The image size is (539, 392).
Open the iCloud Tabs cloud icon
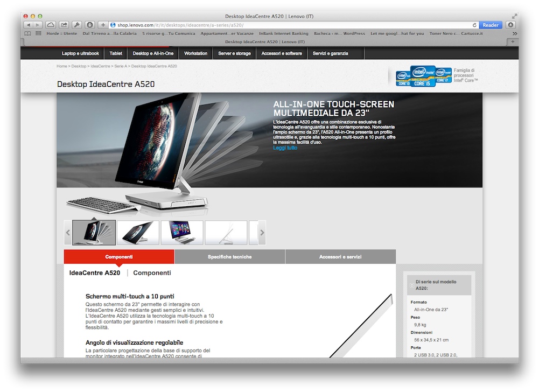pos(51,25)
